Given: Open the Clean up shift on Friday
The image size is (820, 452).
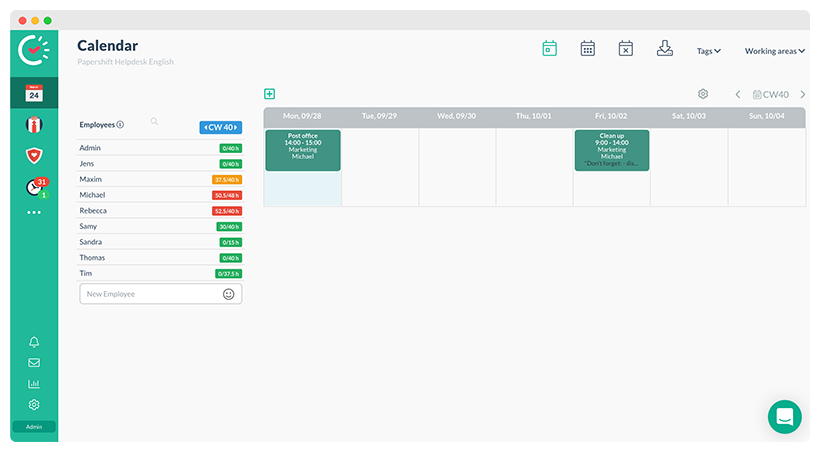Looking at the screenshot, I should click(612, 150).
